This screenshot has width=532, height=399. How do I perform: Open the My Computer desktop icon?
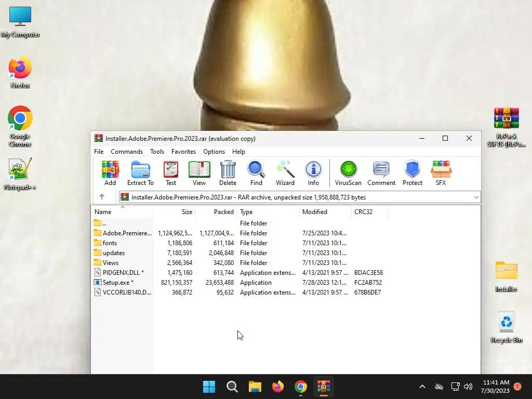[x=20, y=22]
